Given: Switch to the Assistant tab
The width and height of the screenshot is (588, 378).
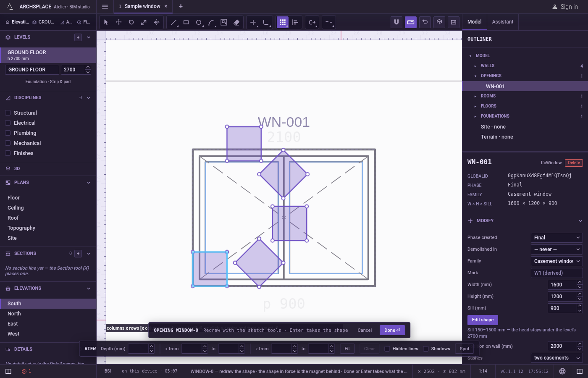Looking at the screenshot, I should (x=503, y=22).
